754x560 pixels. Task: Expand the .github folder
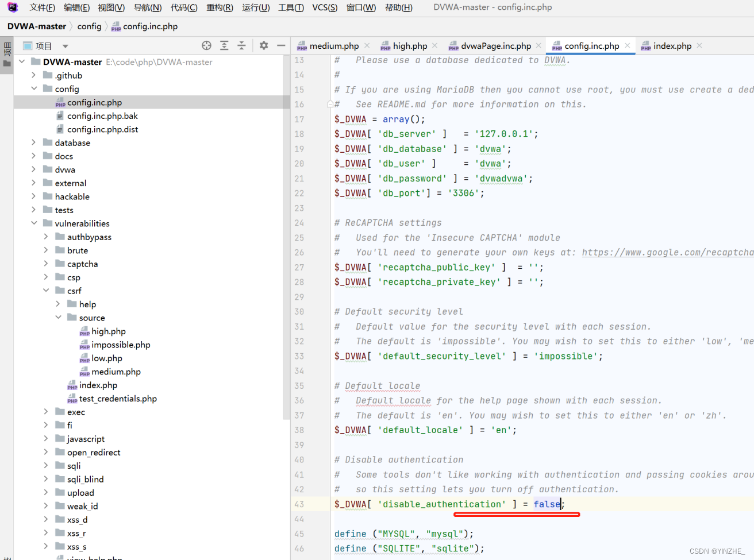click(34, 75)
